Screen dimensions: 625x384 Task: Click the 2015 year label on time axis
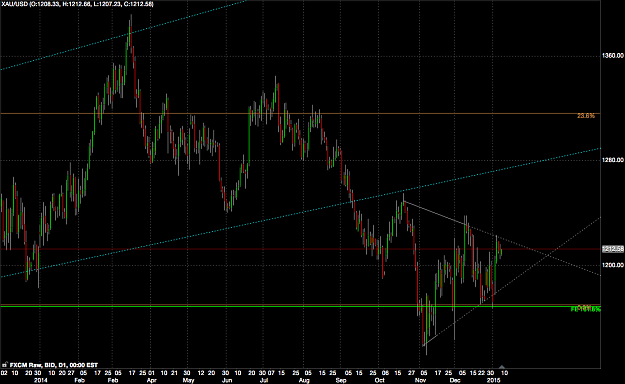point(493,380)
